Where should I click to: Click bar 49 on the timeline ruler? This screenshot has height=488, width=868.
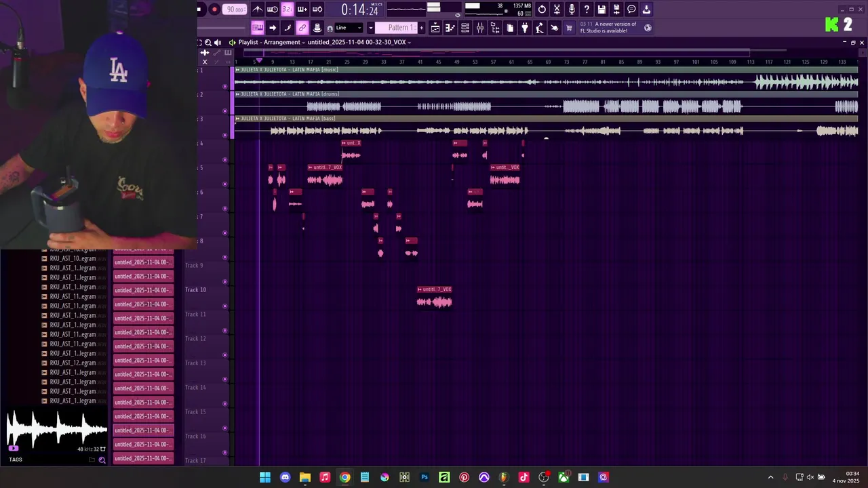coord(456,62)
